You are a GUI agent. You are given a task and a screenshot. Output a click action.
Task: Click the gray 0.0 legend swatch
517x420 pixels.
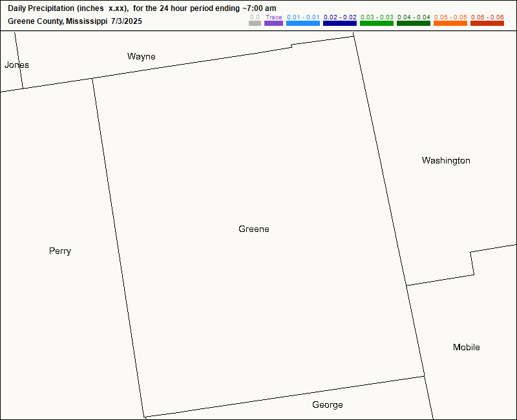255,23
